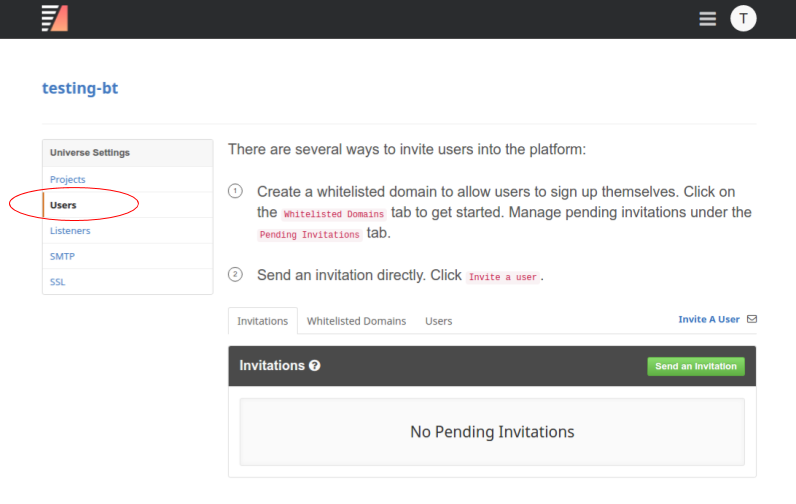Switch to the Invitations tab
796x504 pixels.
[x=262, y=321]
